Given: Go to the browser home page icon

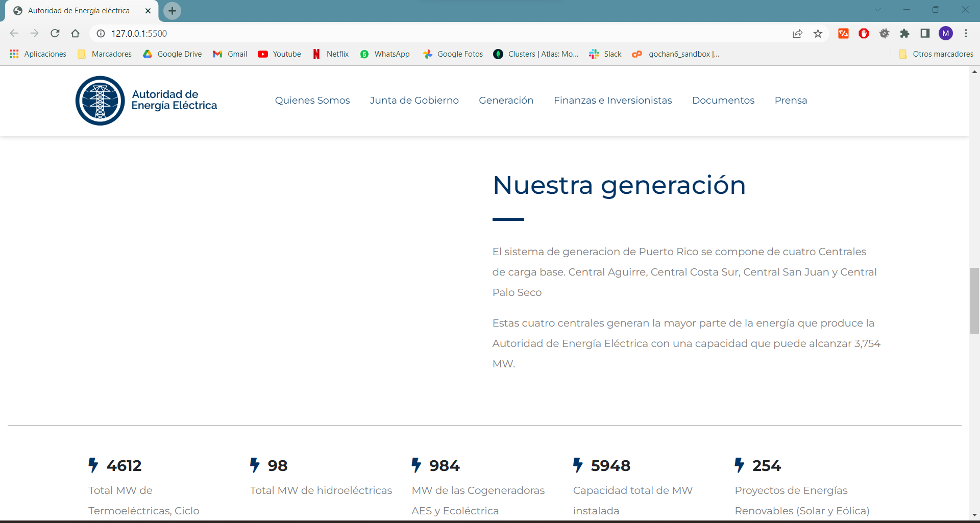Looking at the screenshot, I should pyautogui.click(x=76, y=34).
